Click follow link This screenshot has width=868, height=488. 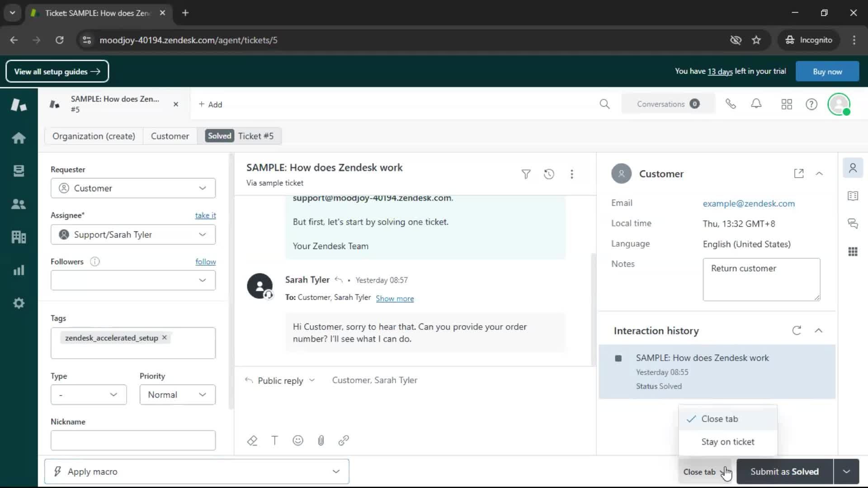205,262
